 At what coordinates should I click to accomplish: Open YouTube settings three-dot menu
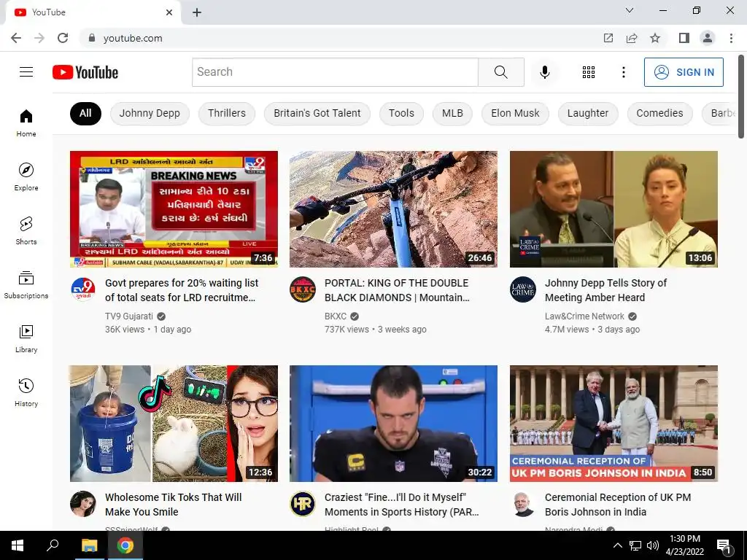(623, 72)
